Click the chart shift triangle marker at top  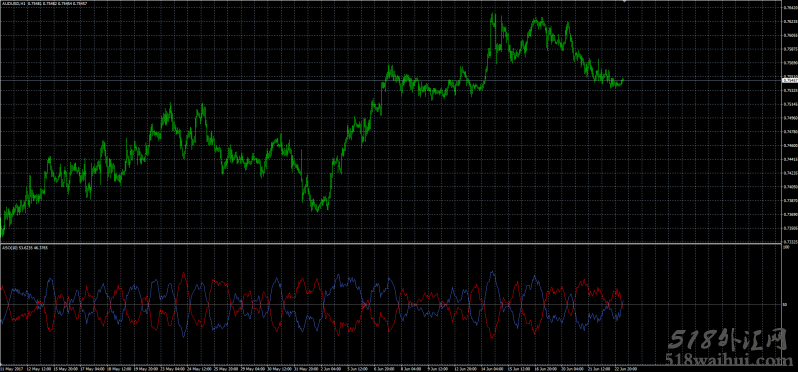point(625,2)
